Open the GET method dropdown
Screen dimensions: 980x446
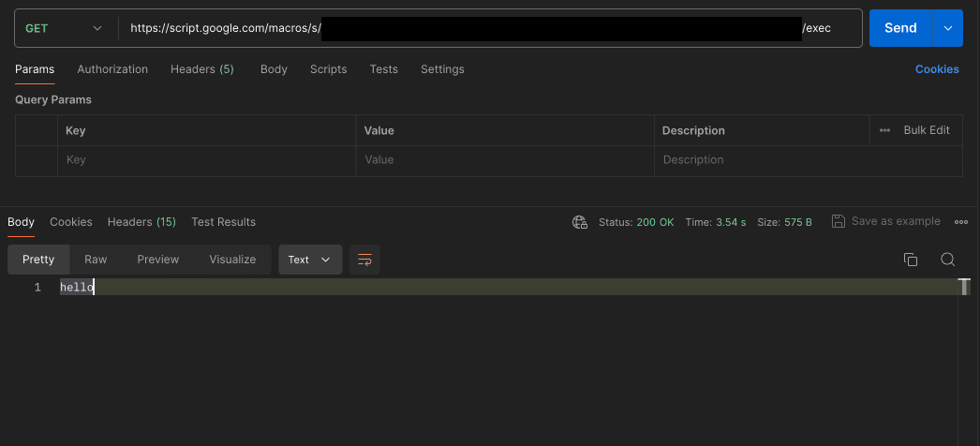(64, 28)
